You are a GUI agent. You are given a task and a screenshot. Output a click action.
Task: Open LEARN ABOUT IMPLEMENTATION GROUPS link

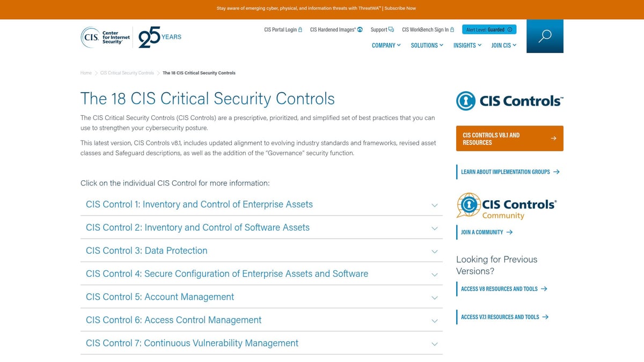pyautogui.click(x=505, y=172)
